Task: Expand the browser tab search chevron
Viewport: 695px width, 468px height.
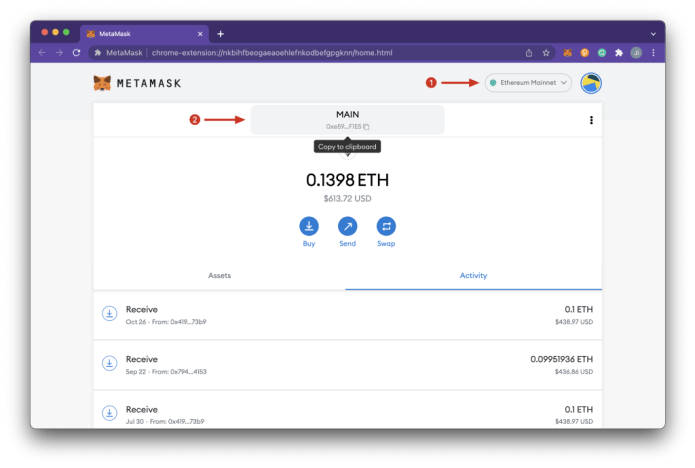Action: [653, 34]
